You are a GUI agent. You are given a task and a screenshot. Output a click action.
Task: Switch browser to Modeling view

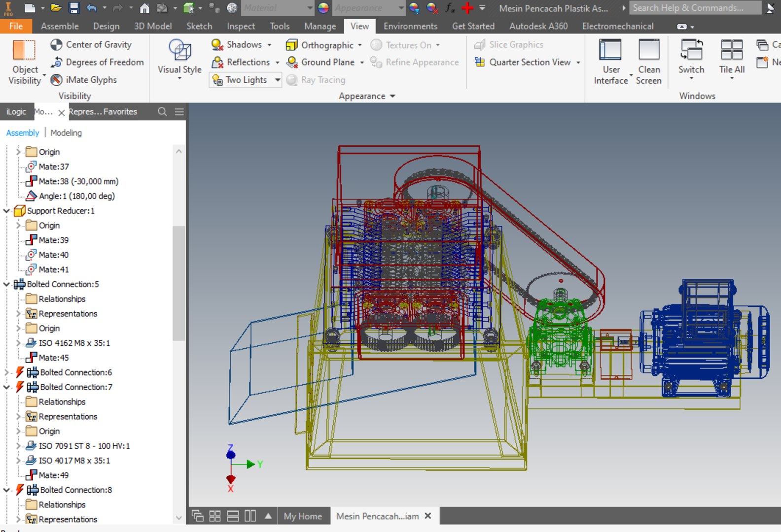[x=66, y=133]
